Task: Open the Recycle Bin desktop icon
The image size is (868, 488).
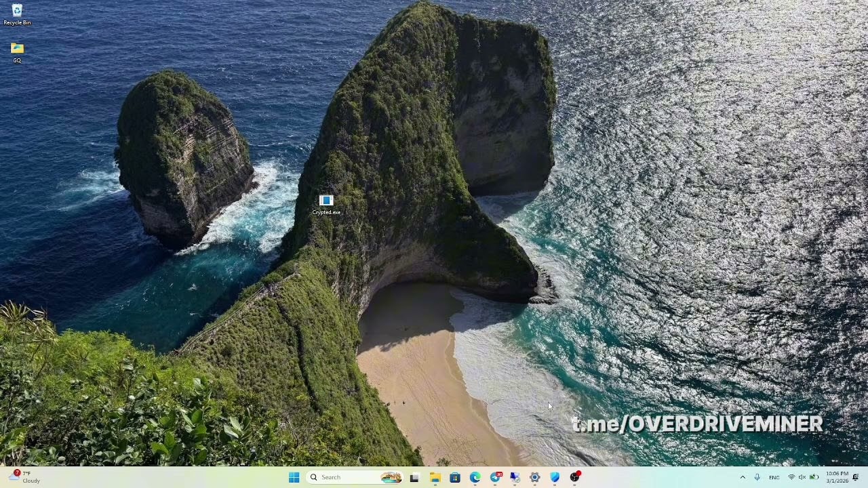Action: (17, 12)
